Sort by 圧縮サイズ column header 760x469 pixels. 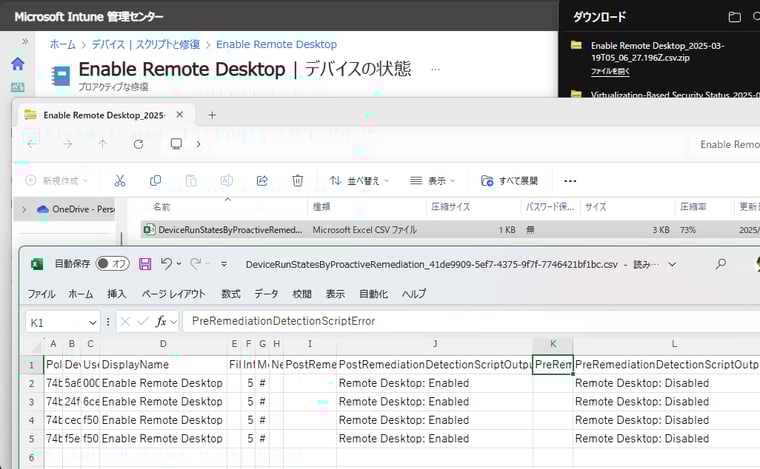[x=450, y=207]
